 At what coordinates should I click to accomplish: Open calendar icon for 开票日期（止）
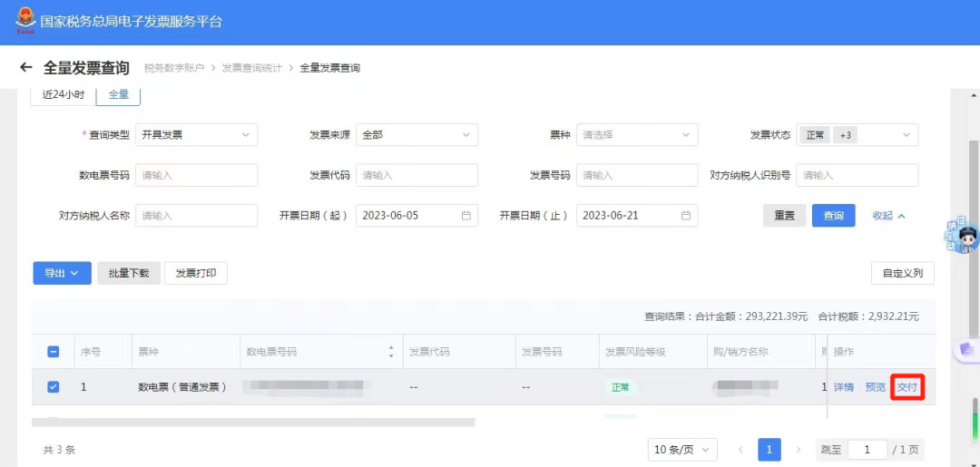[686, 216]
